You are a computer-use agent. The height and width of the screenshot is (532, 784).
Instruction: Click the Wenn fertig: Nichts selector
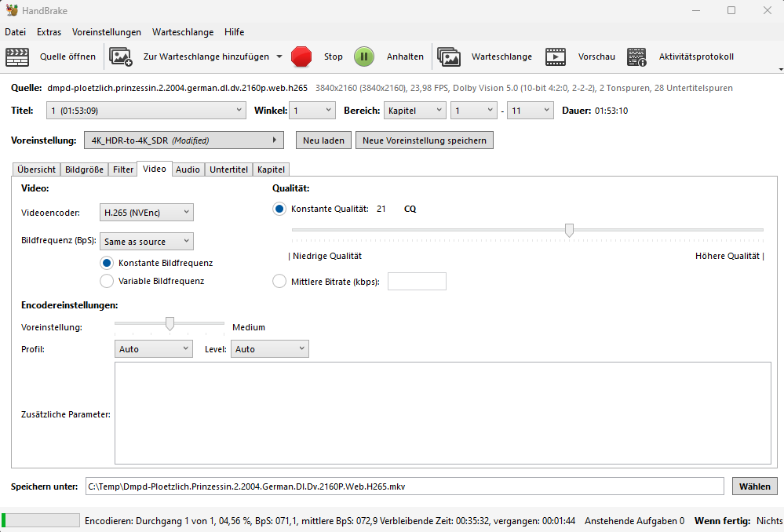(738, 520)
